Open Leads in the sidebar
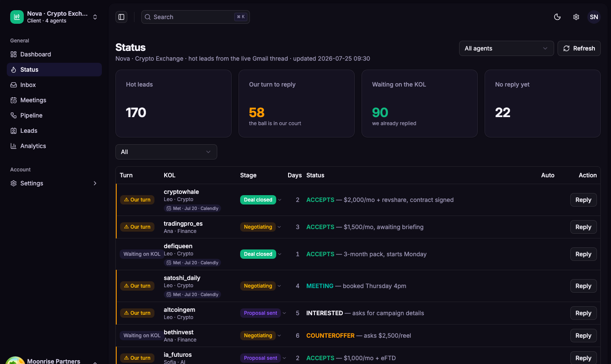611x364 pixels. pyautogui.click(x=54, y=131)
